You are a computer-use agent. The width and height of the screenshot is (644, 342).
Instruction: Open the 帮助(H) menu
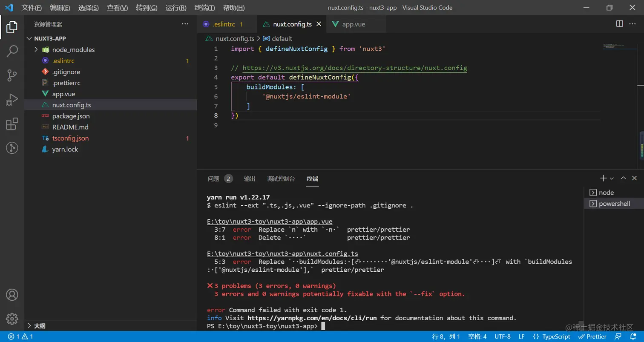(234, 8)
